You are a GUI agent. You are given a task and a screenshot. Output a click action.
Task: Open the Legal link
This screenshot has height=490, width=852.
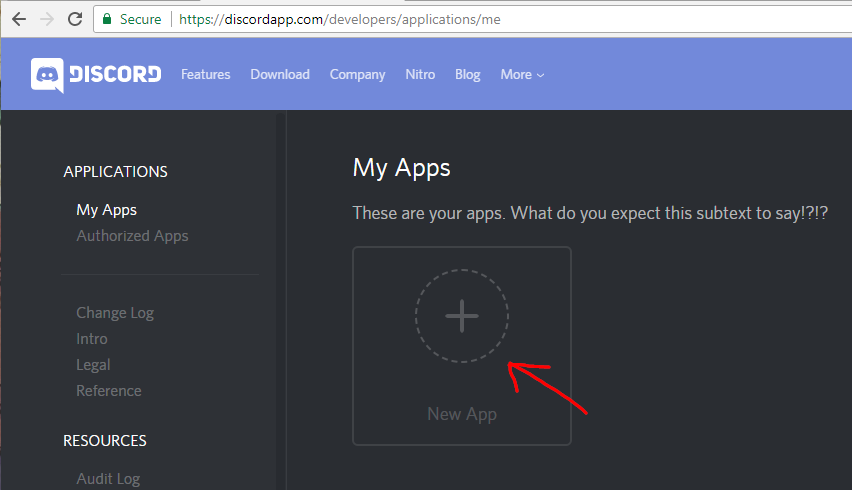tap(93, 365)
